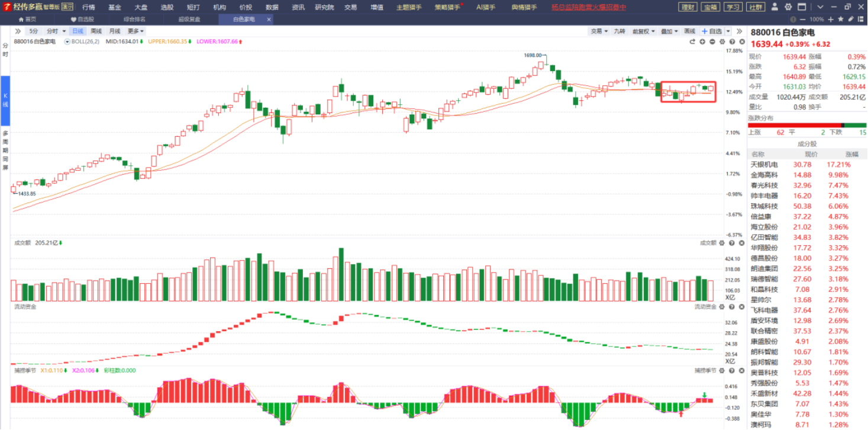The height and width of the screenshot is (430, 868).
Task: Switch chart period to 周线
Action: click(x=96, y=31)
